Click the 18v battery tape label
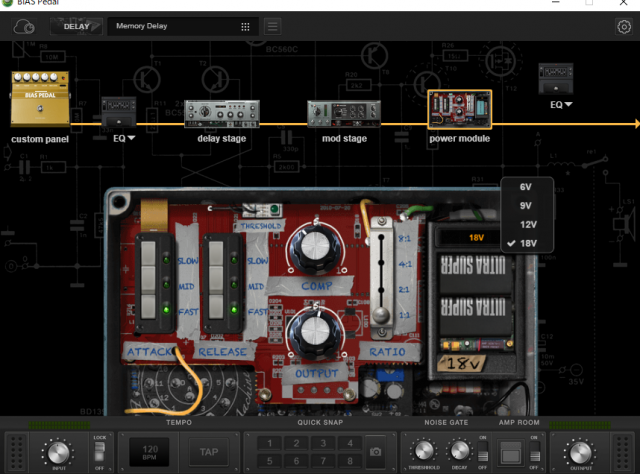 pos(462,363)
